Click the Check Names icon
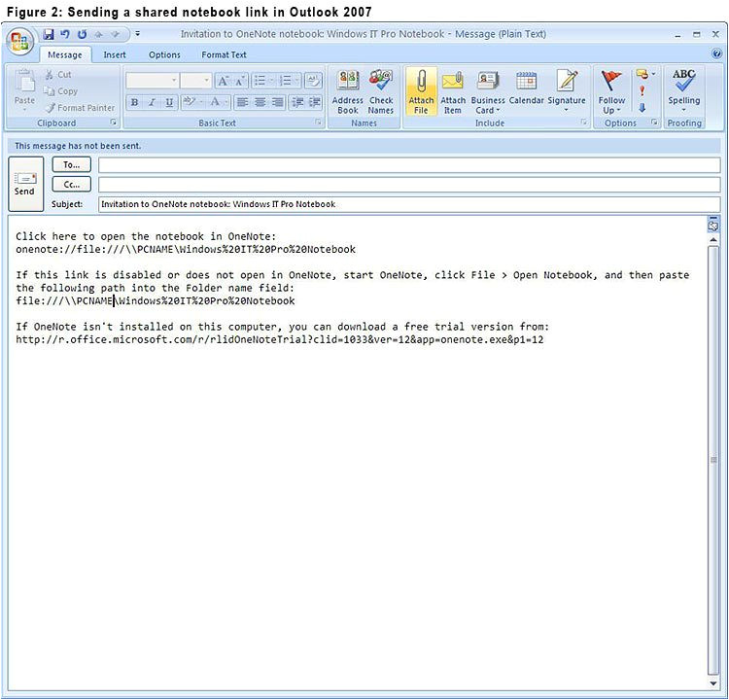The width and height of the screenshot is (729, 700). (381, 83)
